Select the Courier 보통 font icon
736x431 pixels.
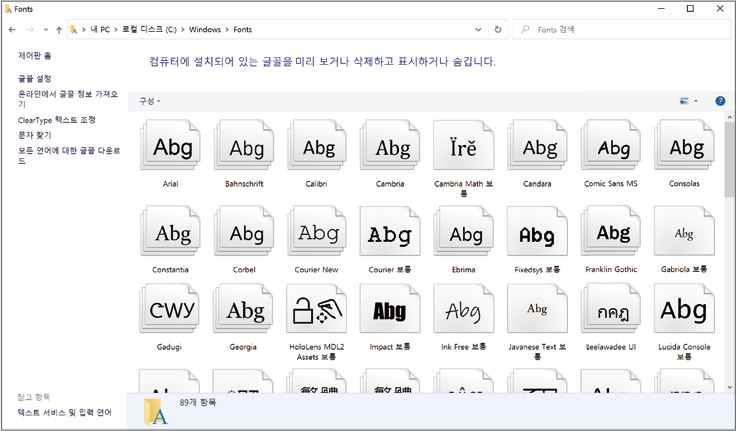pos(390,231)
